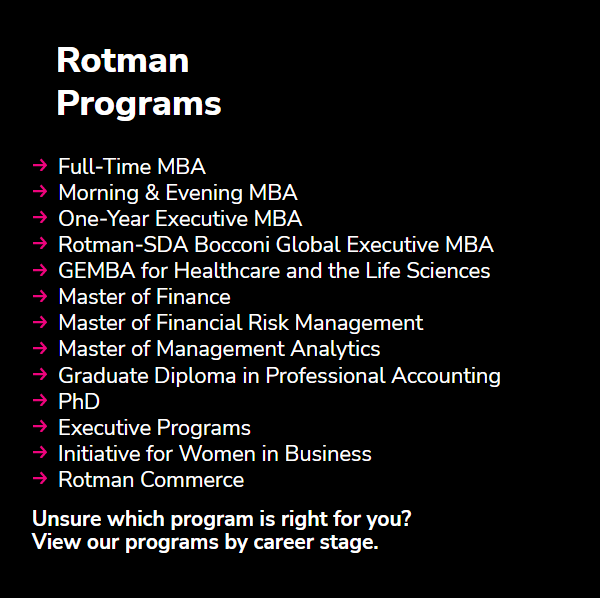The height and width of the screenshot is (598, 600).
Task: Click the pink arrow next to Rotman Commerce
Action: [x=40, y=479]
